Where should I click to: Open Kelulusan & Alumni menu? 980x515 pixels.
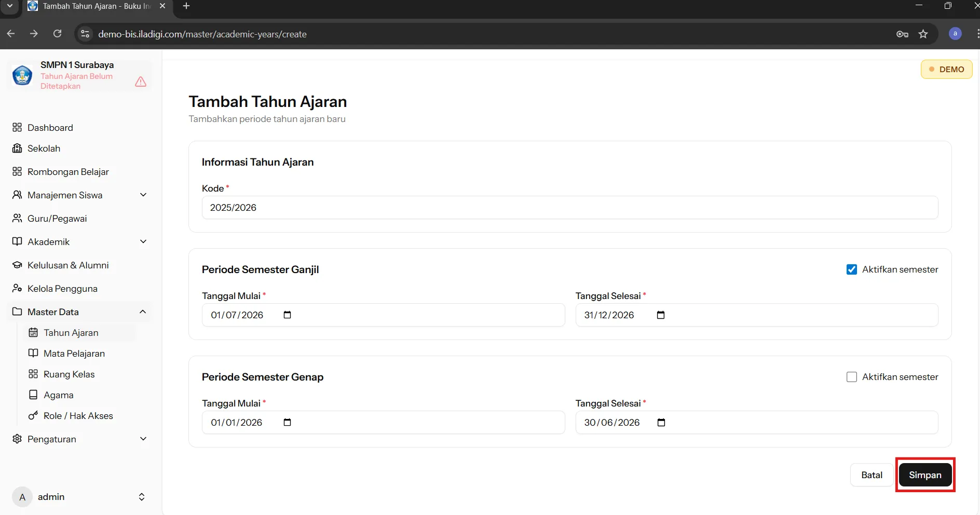(79, 265)
